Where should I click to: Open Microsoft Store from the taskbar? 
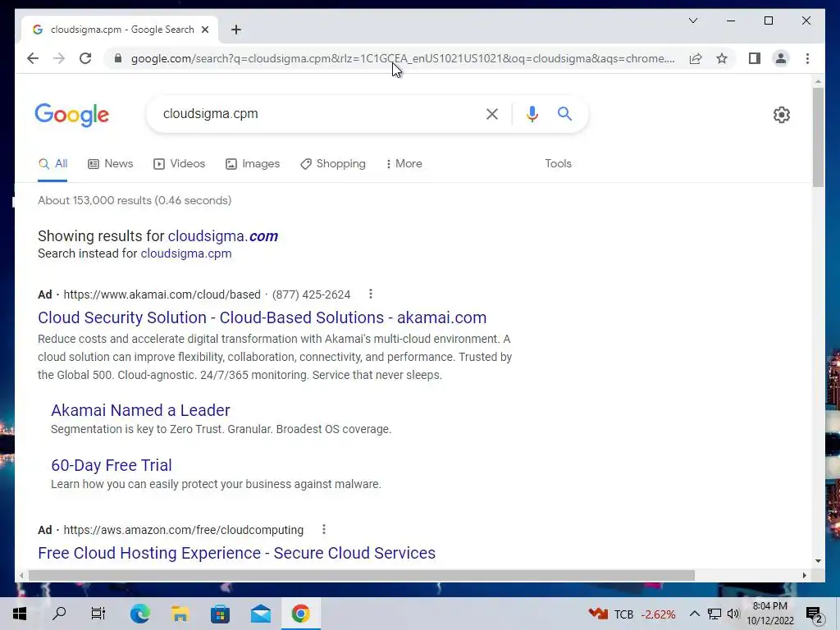click(x=220, y=614)
